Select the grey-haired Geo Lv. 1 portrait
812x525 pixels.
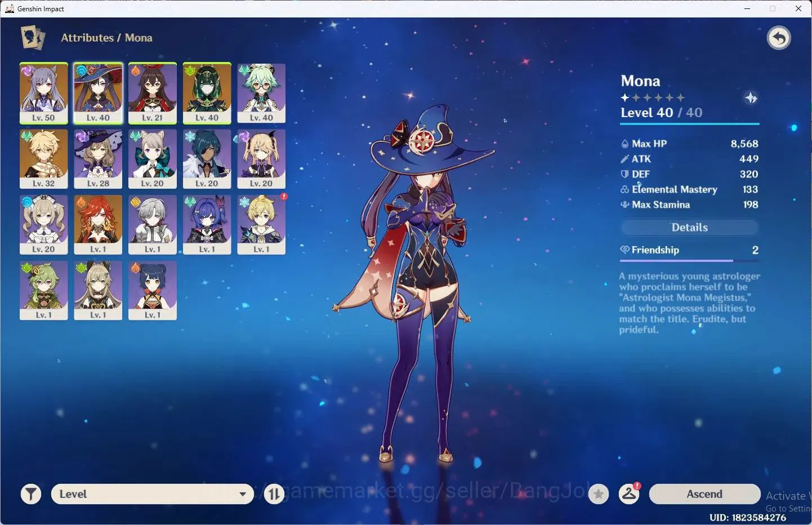[153, 225]
